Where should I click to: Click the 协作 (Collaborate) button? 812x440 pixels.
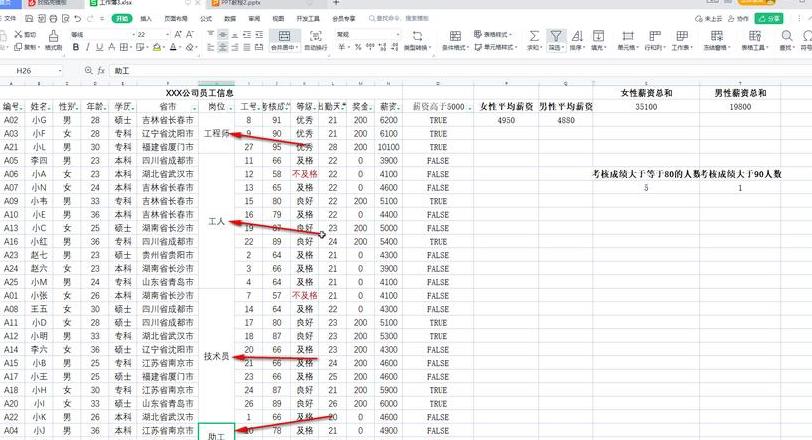click(738, 19)
